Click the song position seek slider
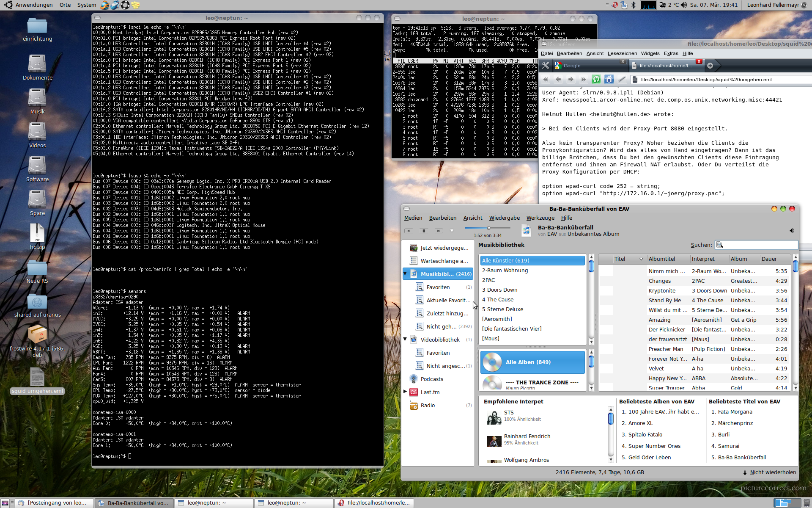This screenshot has width=812, height=508. (488, 228)
